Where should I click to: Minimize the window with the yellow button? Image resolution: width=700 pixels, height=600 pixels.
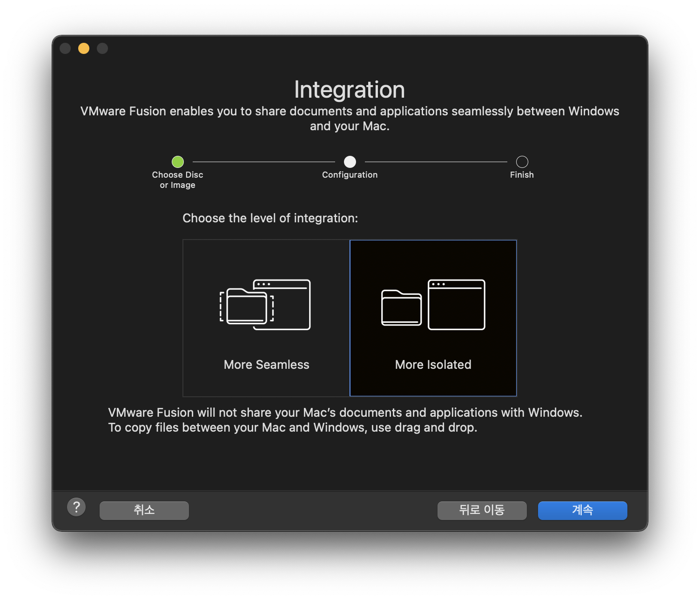click(84, 48)
